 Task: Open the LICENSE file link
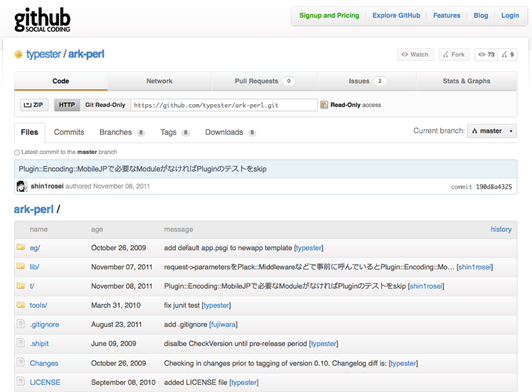click(45, 382)
